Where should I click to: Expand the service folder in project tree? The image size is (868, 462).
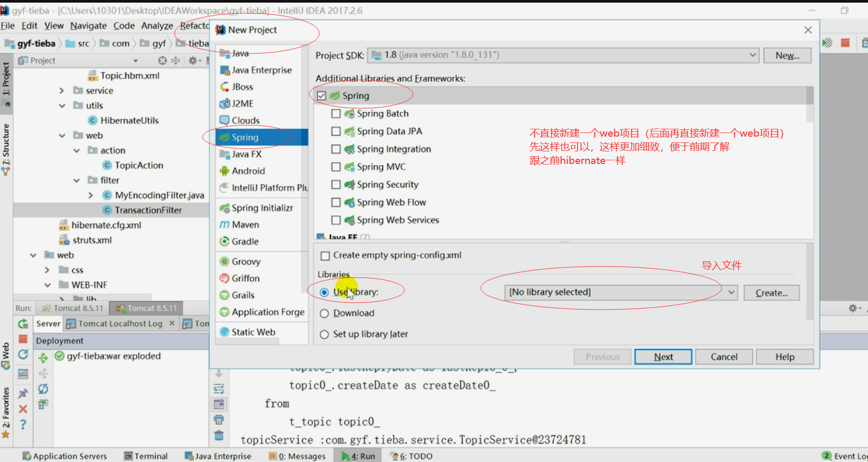62,90
